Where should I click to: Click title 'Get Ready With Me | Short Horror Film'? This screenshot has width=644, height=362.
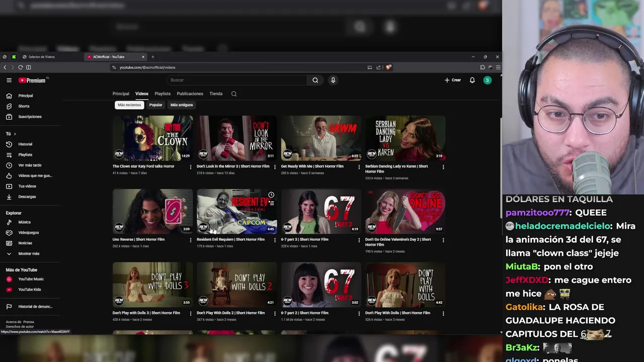tap(312, 166)
